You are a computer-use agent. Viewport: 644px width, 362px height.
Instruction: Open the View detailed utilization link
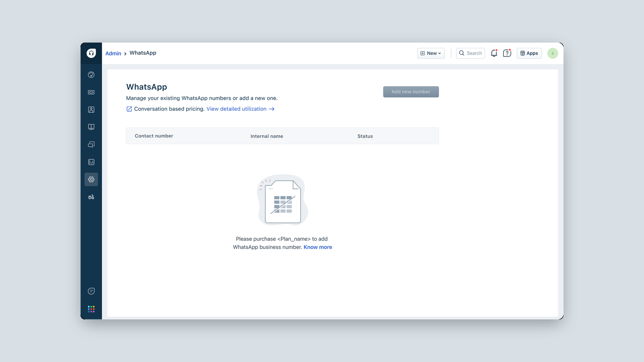coord(240,109)
